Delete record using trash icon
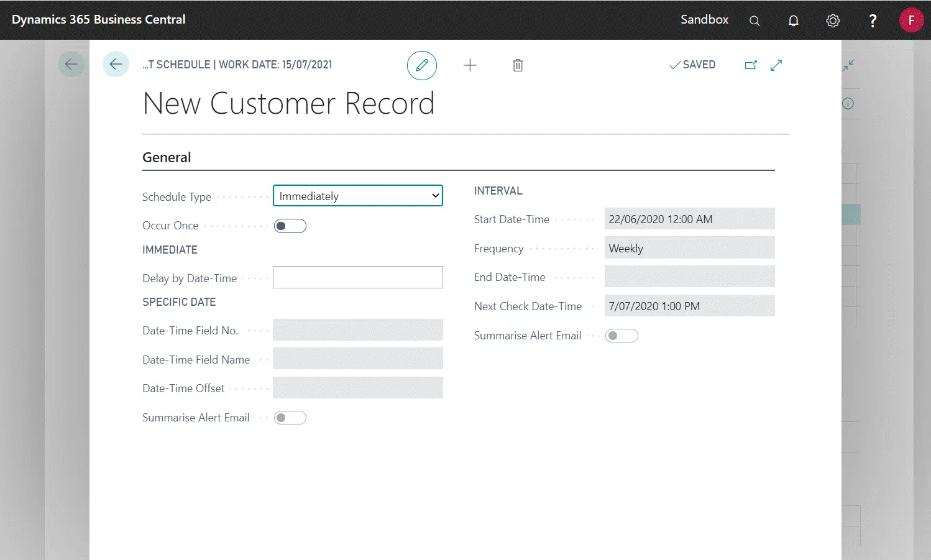The height and width of the screenshot is (560, 931). (x=518, y=65)
